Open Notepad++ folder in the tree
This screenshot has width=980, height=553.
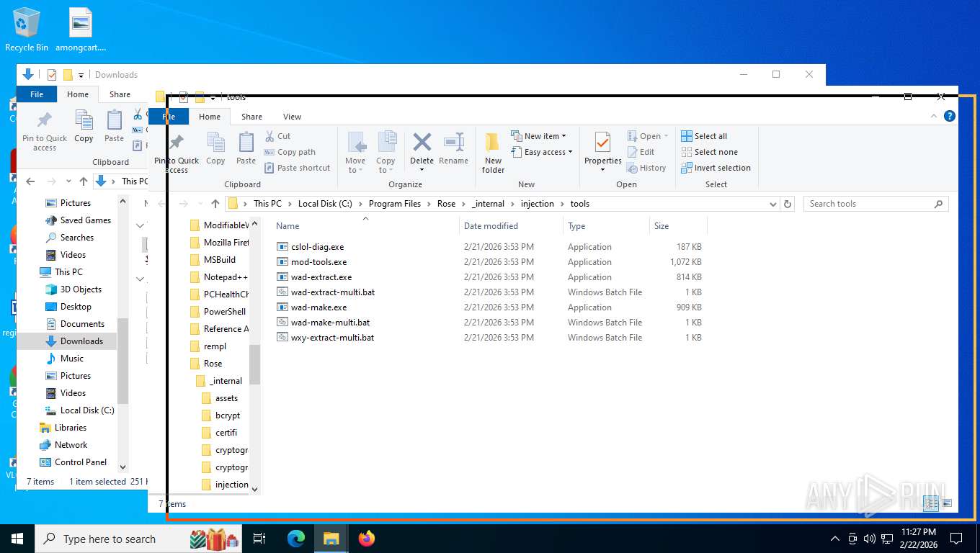point(218,277)
